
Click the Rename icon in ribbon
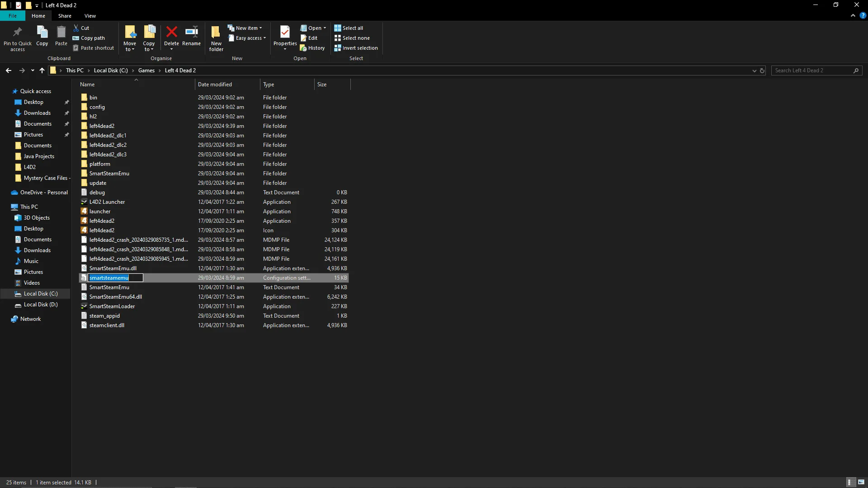click(x=191, y=32)
